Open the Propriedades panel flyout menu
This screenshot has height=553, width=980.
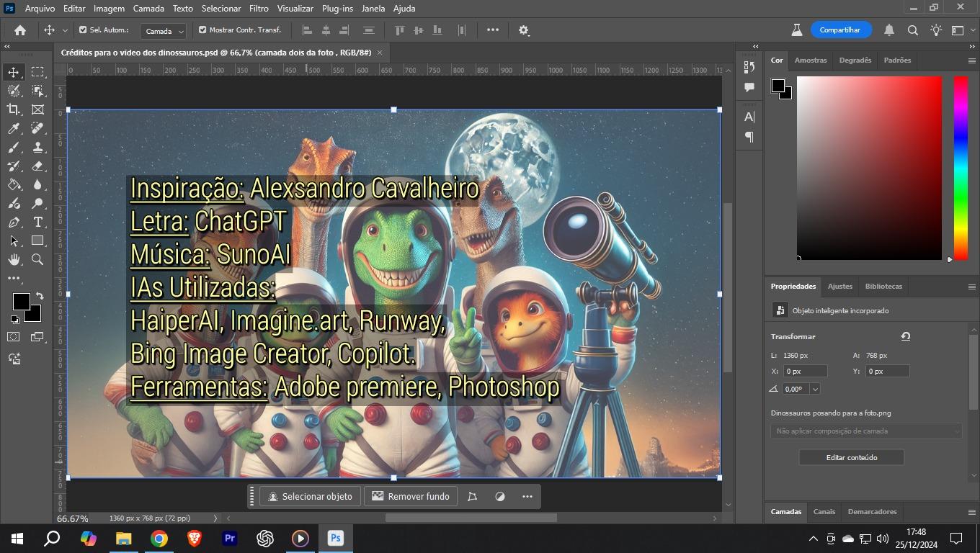971,287
